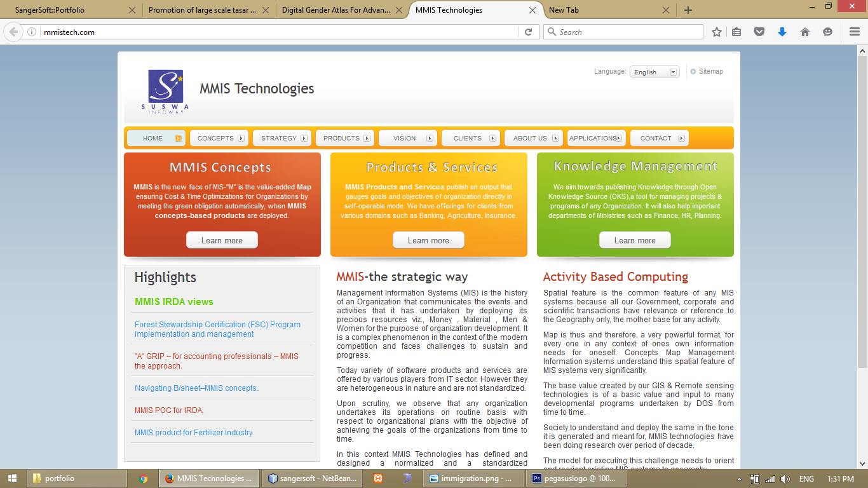Image resolution: width=868 pixels, height=488 pixels.
Task: Open MMIS product for Fertilizer Industry link
Action: click(x=194, y=433)
